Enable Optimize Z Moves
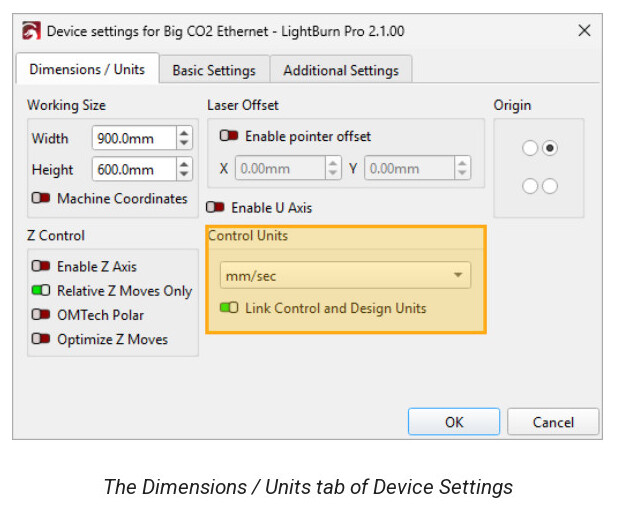Image resolution: width=618 pixels, height=512 pixels. 41,339
